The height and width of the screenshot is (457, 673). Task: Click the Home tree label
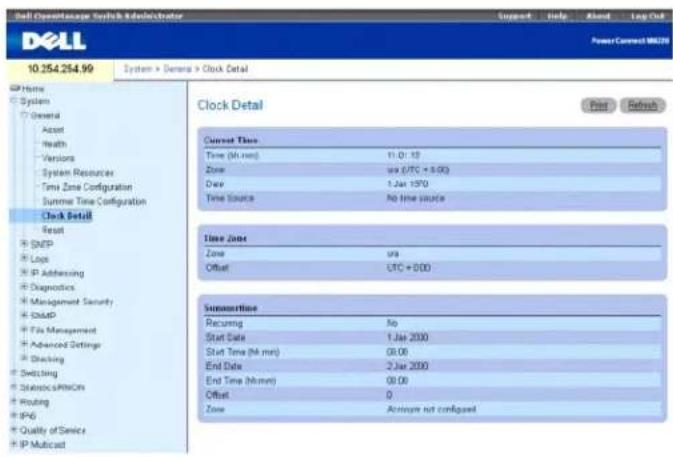click(33, 88)
